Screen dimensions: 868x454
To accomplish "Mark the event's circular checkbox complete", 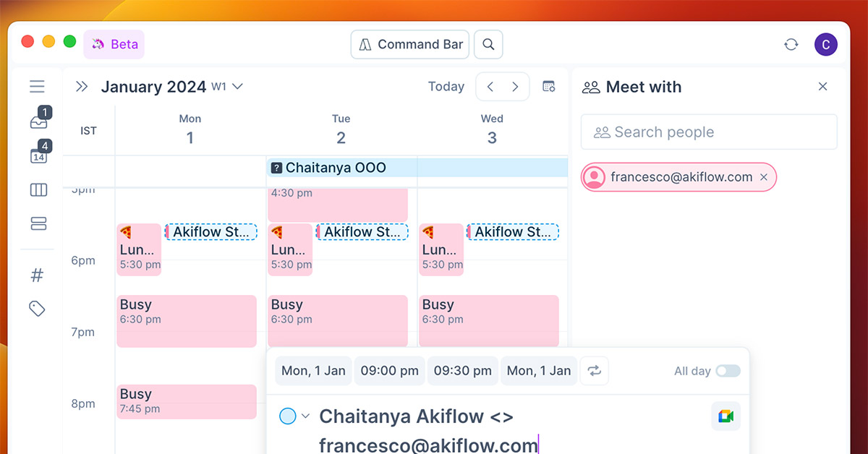I will point(288,416).
